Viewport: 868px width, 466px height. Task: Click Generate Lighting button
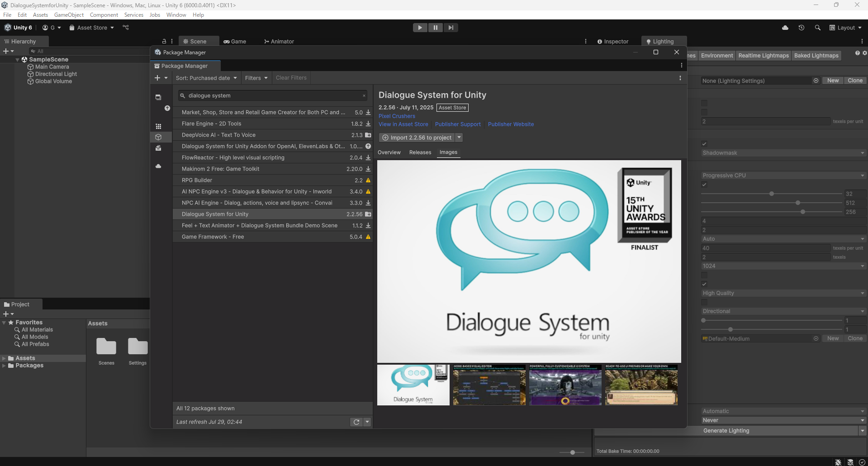pyautogui.click(x=726, y=431)
